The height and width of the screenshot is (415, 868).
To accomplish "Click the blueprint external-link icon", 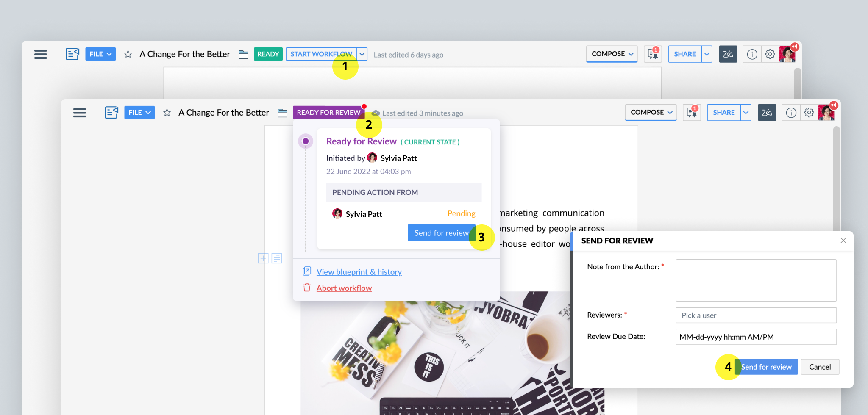I will tap(307, 271).
